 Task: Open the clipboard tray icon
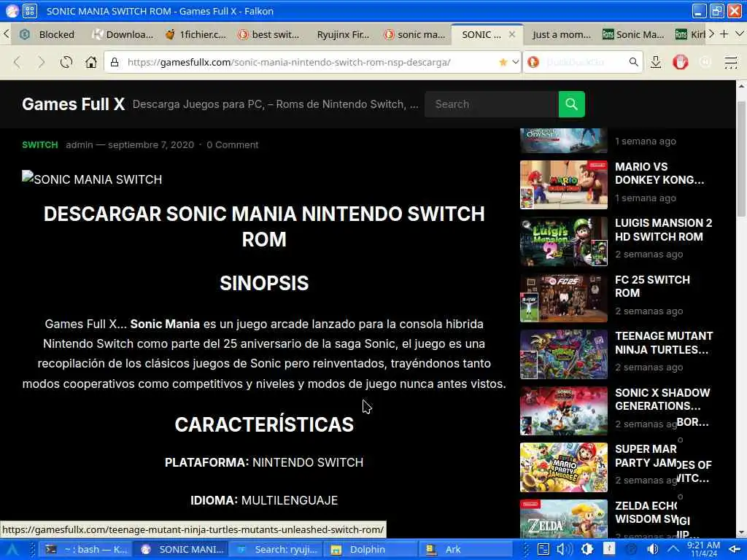tap(543, 550)
